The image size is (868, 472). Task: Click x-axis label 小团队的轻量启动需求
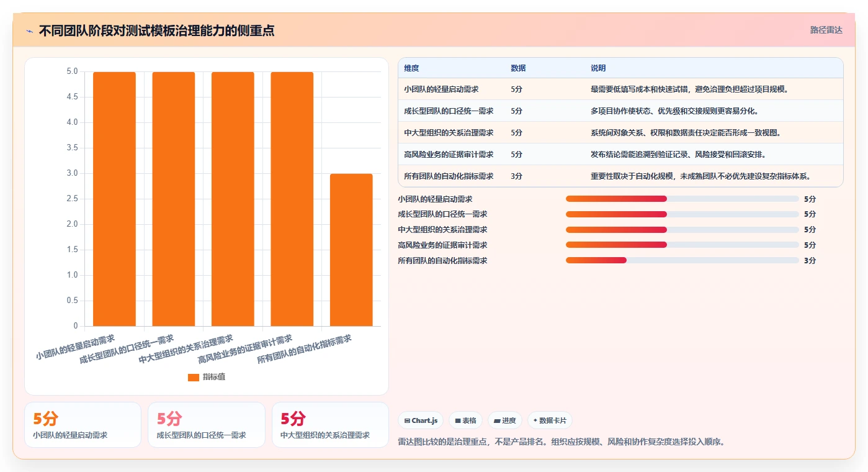click(x=75, y=347)
